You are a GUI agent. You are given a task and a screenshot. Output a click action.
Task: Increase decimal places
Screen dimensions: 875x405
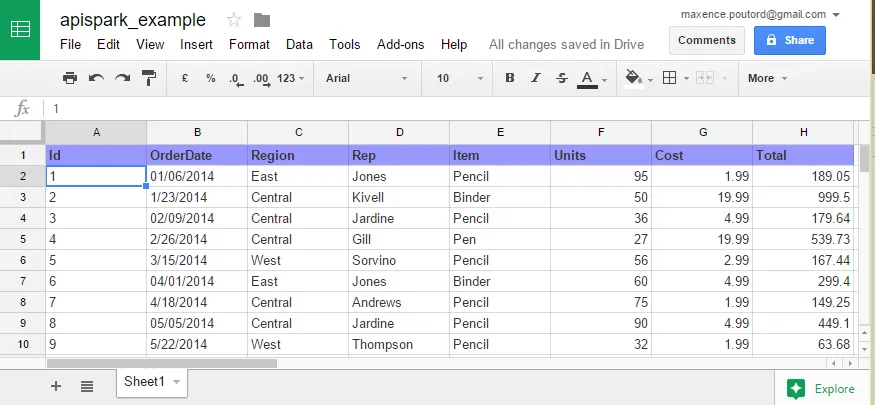(262, 79)
